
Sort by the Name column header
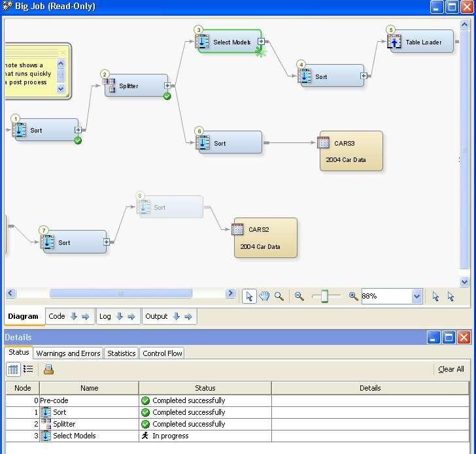(x=89, y=388)
